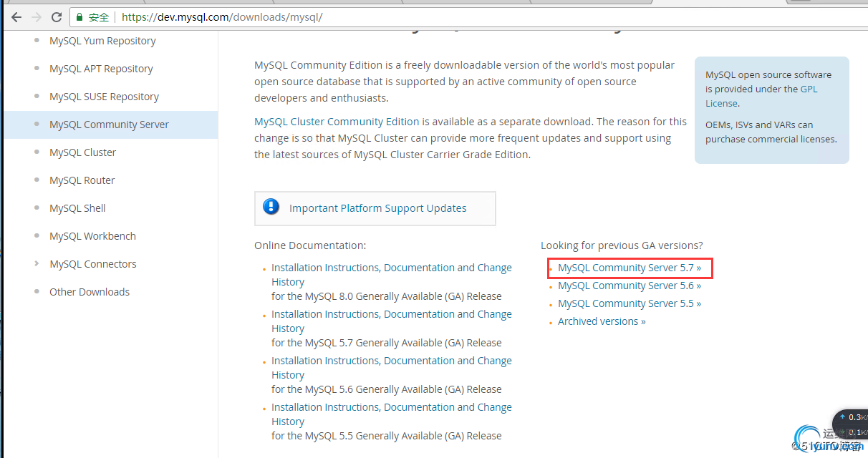Open MySQL Workbench in sidebar
868x458 pixels.
pyautogui.click(x=92, y=236)
